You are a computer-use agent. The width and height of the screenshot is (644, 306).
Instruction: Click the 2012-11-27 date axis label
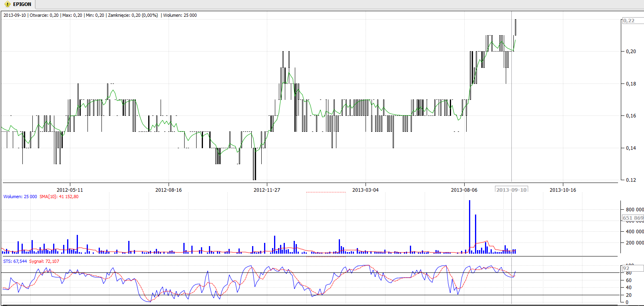(x=267, y=190)
